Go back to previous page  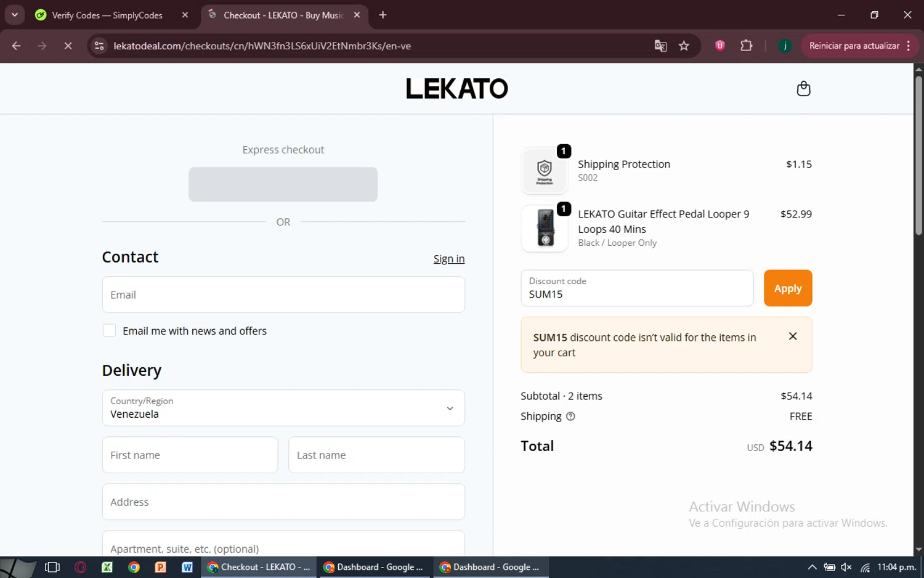[17, 46]
